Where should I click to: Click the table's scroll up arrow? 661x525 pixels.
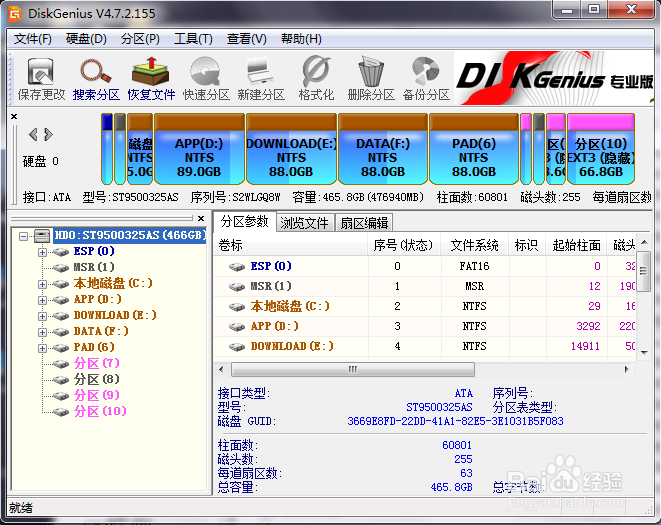click(644, 242)
